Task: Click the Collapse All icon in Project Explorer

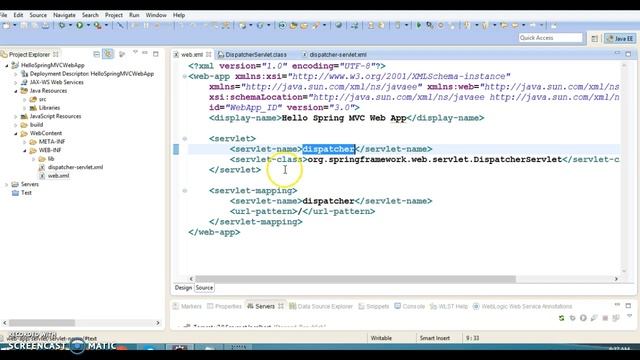Action: tap(96, 54)
